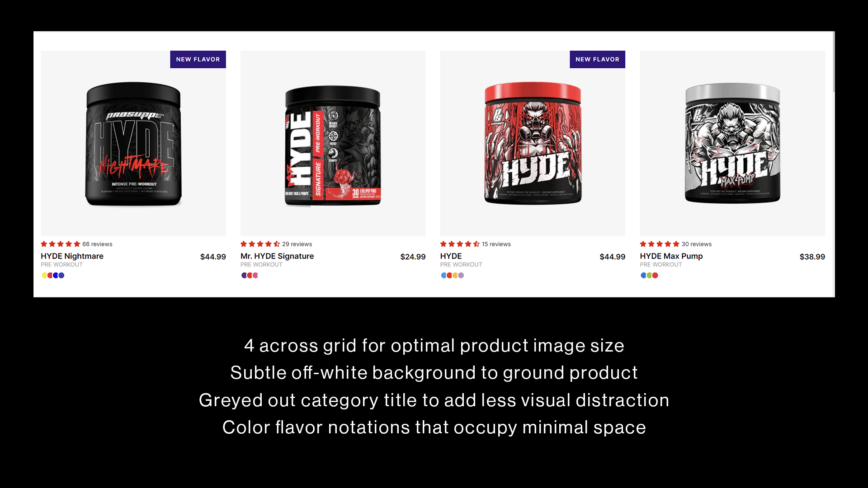Screen dimensions: 868x488
Task: View the 29 reviews for Mr. HYDE Signature
Action: [x=297, y=244]
